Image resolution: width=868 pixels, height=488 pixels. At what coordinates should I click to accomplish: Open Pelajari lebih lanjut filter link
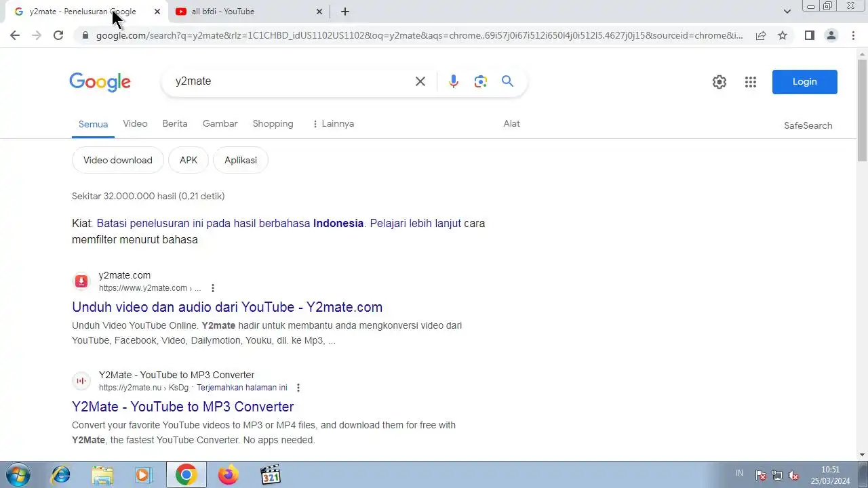415,223
